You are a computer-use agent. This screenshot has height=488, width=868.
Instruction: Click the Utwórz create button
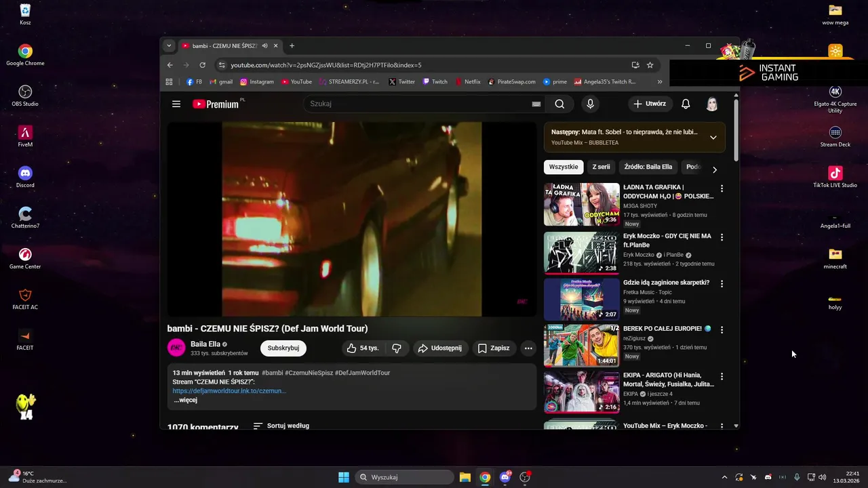650,104
